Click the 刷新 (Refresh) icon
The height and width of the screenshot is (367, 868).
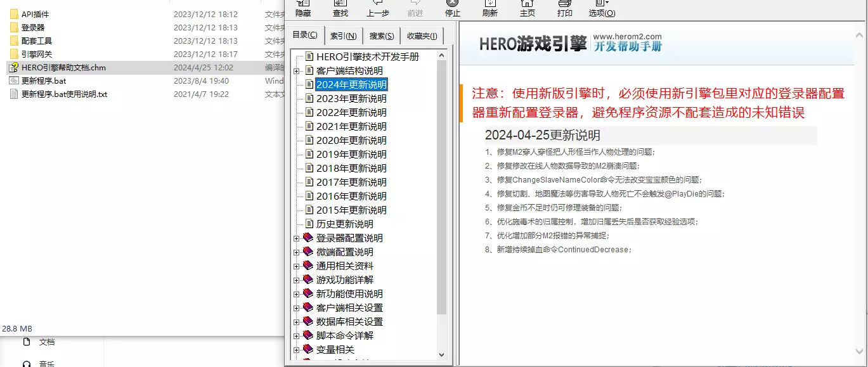[489, 9]
